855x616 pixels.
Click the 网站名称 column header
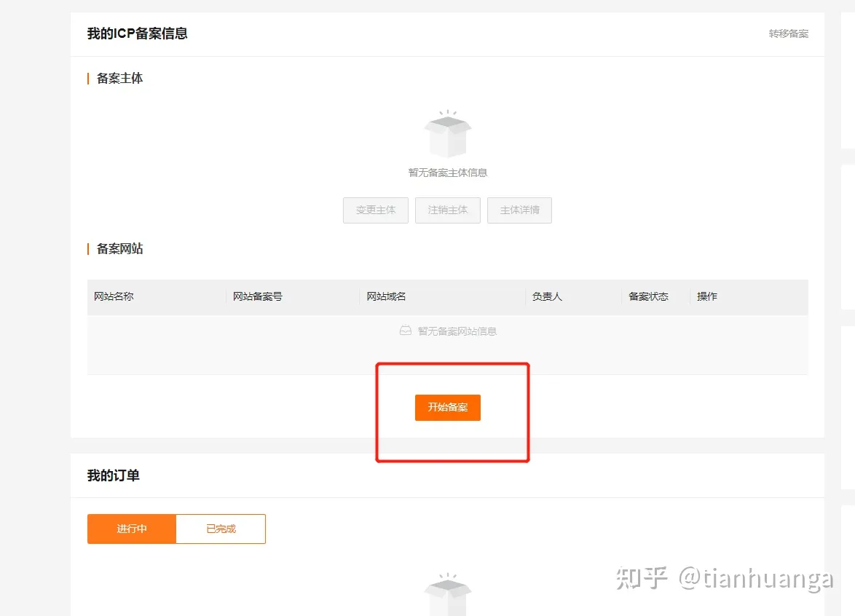tap(114, 296)
